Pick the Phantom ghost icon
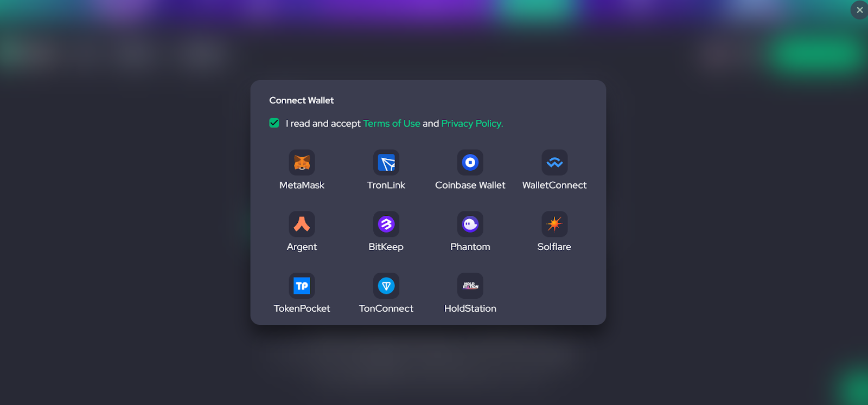868x405 pixels. tap(470, 224)
